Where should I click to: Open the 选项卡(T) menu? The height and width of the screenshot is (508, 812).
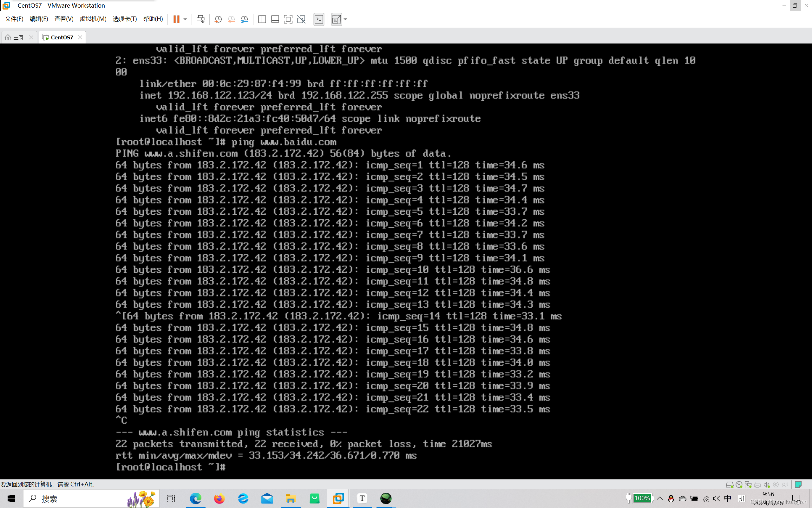[x=125, y=19]
